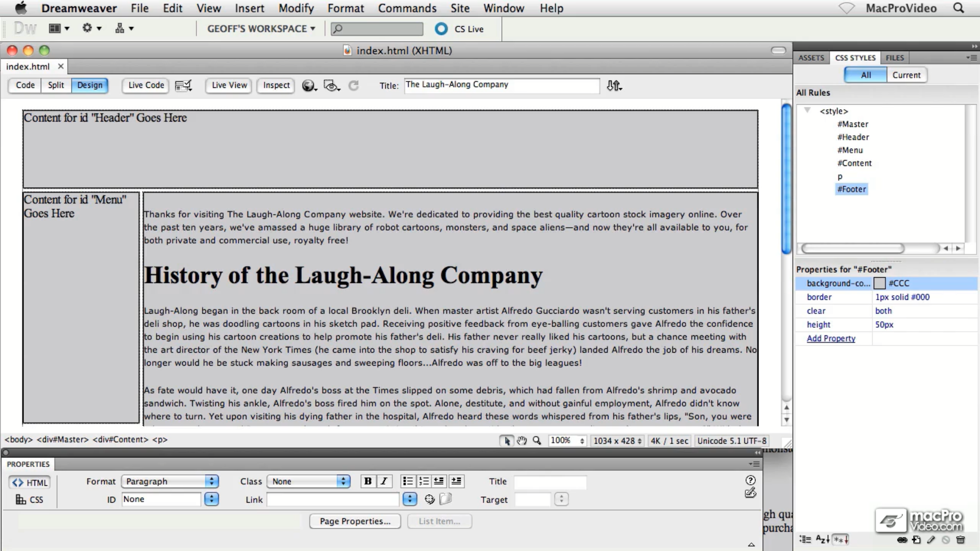
Task: Click the File Management arrows icon
Action: click(x=614, y=85)
